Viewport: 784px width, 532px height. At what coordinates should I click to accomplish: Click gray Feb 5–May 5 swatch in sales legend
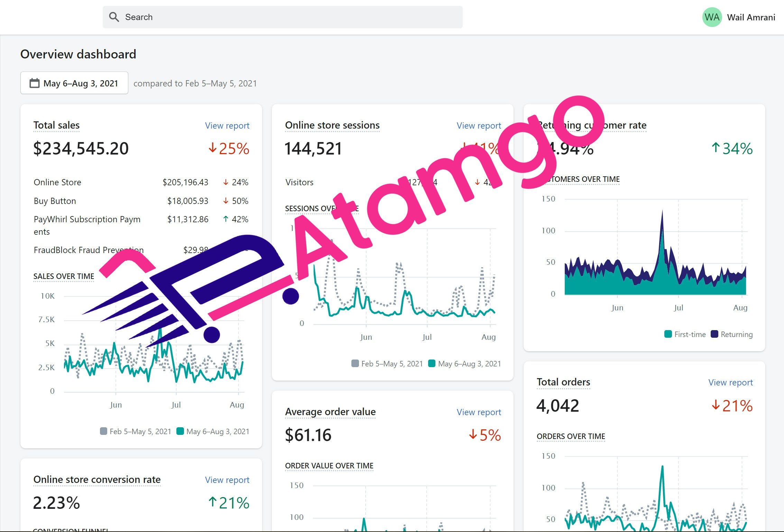tap(103, 431)
